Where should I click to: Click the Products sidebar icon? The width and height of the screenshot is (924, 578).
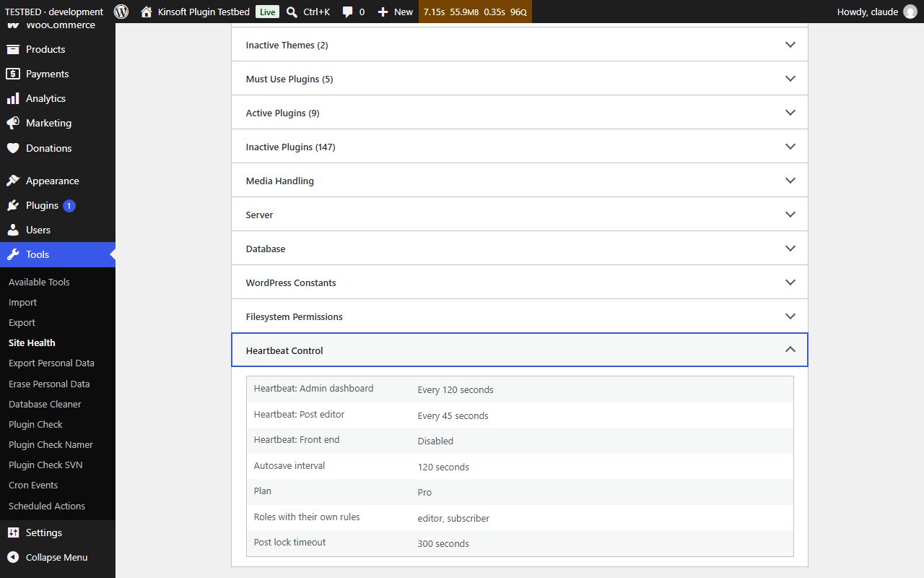(13, 49)
